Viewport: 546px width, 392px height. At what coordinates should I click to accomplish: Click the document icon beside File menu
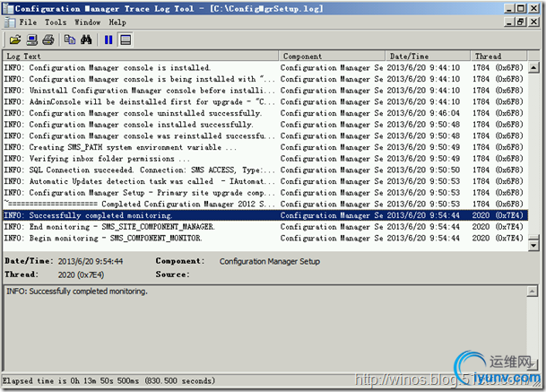pyautogui.click(x=10, y=22)
